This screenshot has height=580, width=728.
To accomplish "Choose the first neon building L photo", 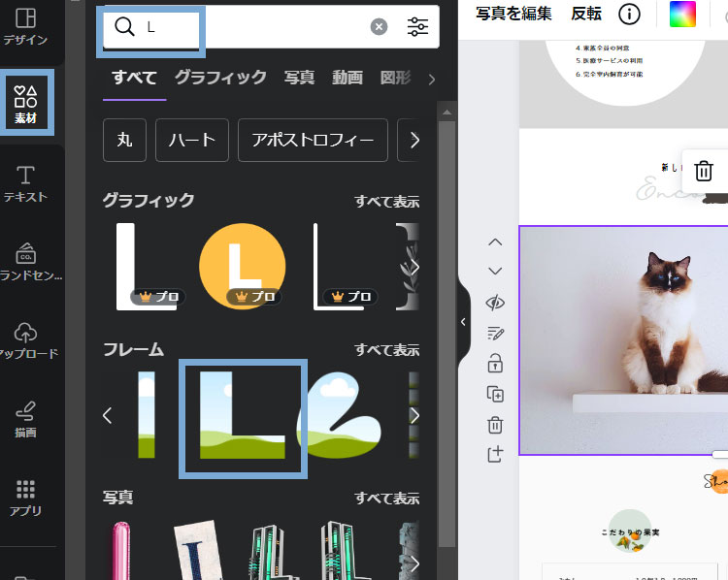I will pos(273,552).
